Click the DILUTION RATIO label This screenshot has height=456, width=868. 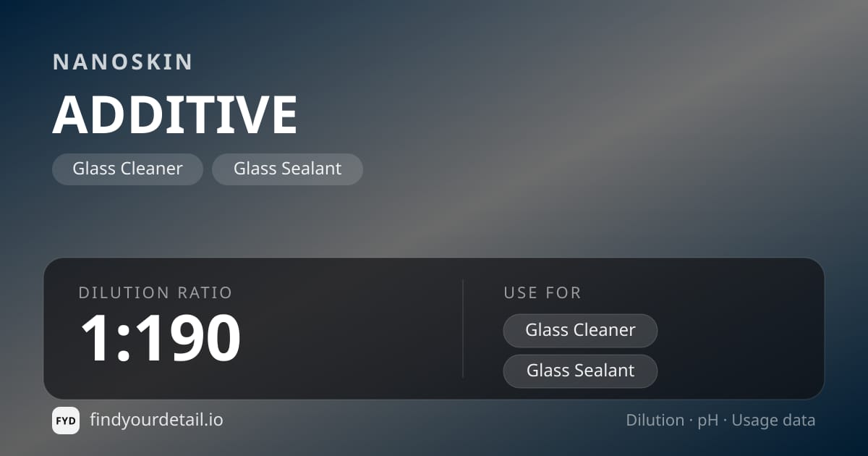[x=156, y=293]
